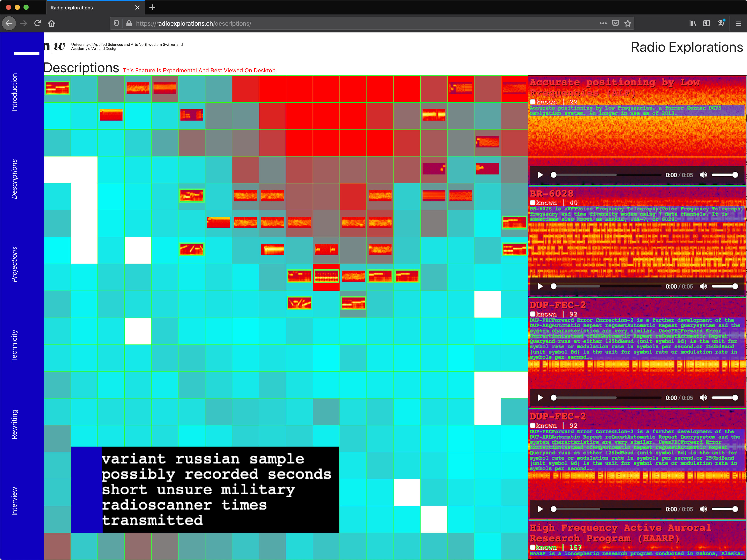Viewport: 747px width, 560px height.
Task: Toggle the known checkbox for BR-6028
Action: tap(532, 203)
